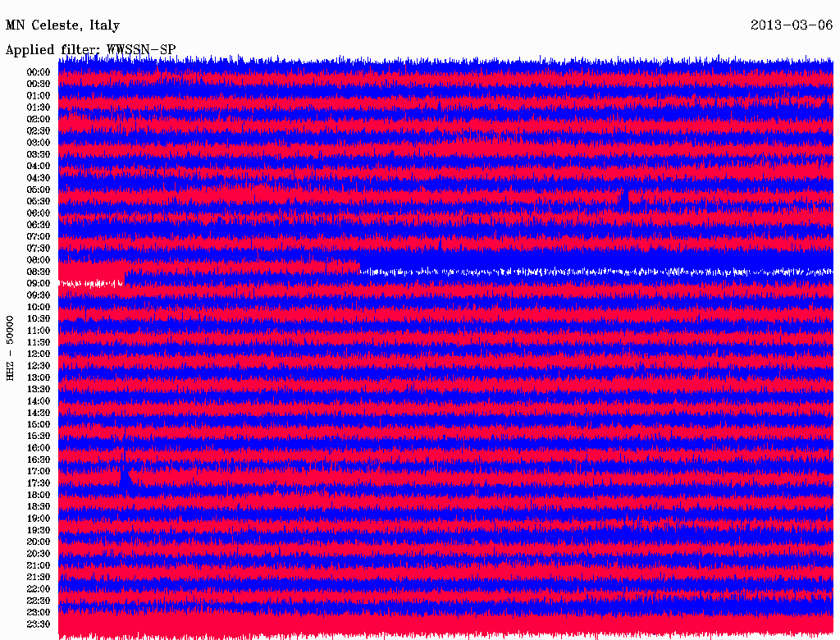Select the 18:30 time label
This screenshot has width=840, height=640.
(39, 506)
